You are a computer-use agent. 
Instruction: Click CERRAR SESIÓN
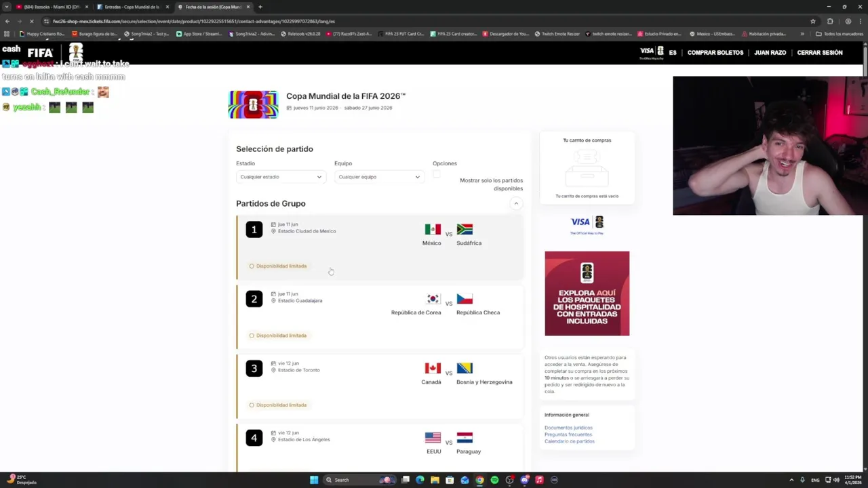tap(820, 53)
